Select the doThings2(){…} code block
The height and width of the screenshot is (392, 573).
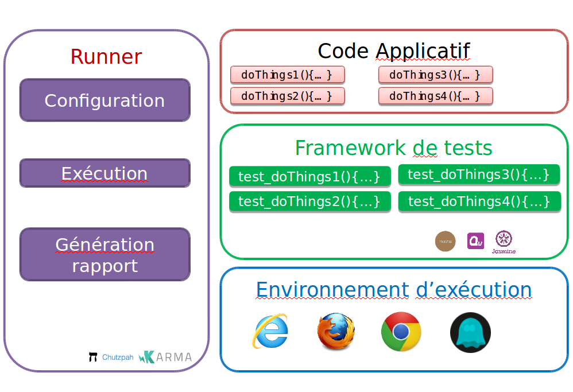click(287, 96)
